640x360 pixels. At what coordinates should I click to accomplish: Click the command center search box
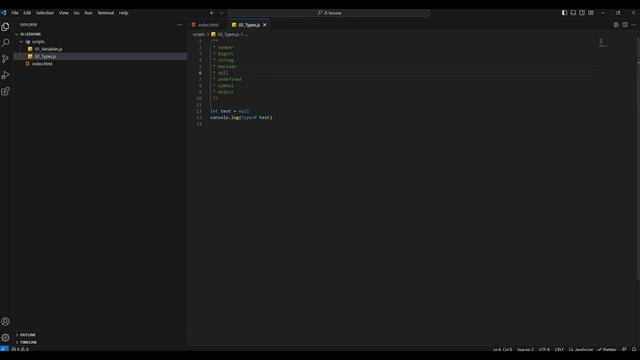tap(329, 13)
